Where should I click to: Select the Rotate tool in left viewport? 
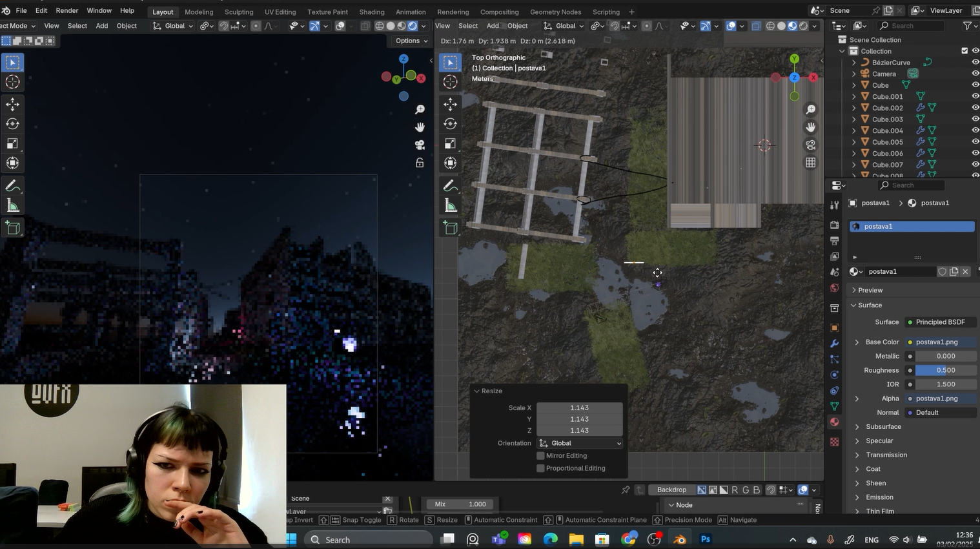tap(12, 124)
